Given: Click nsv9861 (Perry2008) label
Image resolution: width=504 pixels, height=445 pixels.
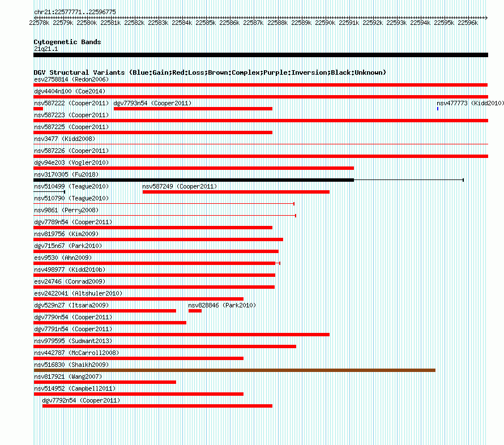Looking at the screenshot, I should point(66,210).
